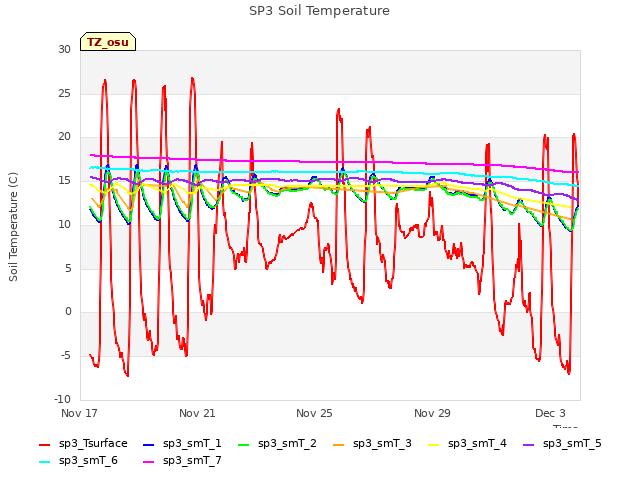Click the cyan sp3_smT_6 legend swatch
640x480 pixels.
[x=44, y=462]
